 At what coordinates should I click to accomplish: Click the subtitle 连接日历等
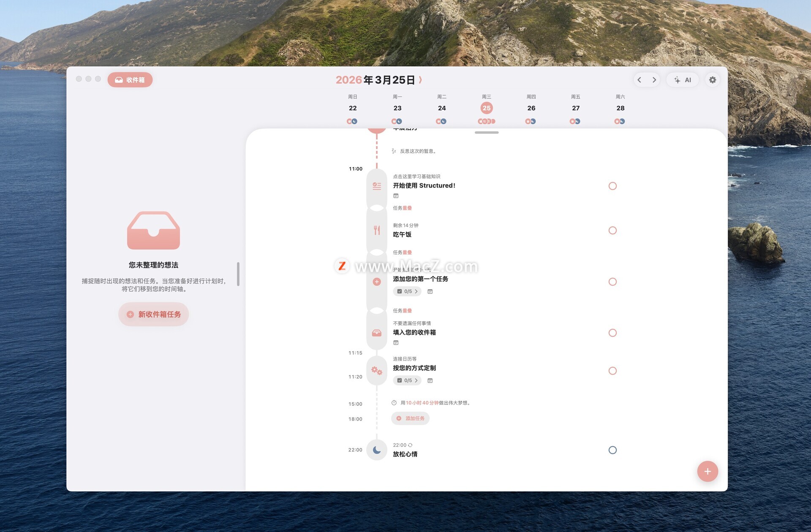point(405,359)
